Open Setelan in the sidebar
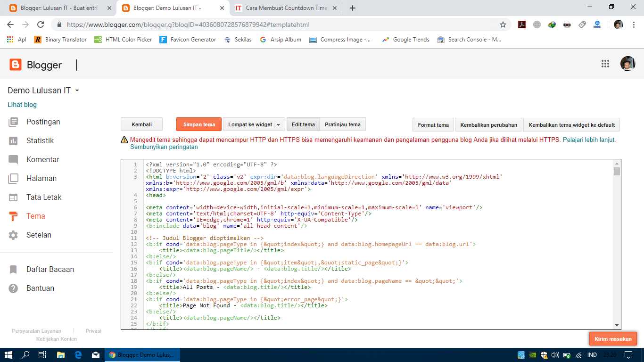 (39, 235)
